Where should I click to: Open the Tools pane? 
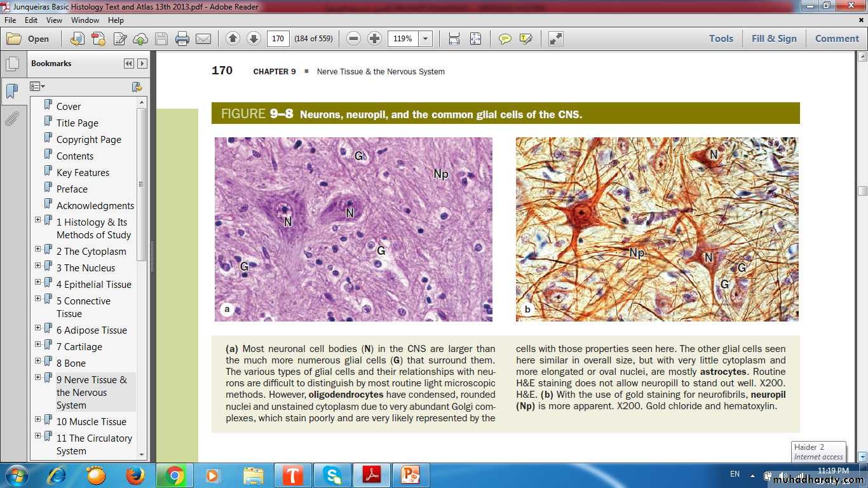(721, 39)
